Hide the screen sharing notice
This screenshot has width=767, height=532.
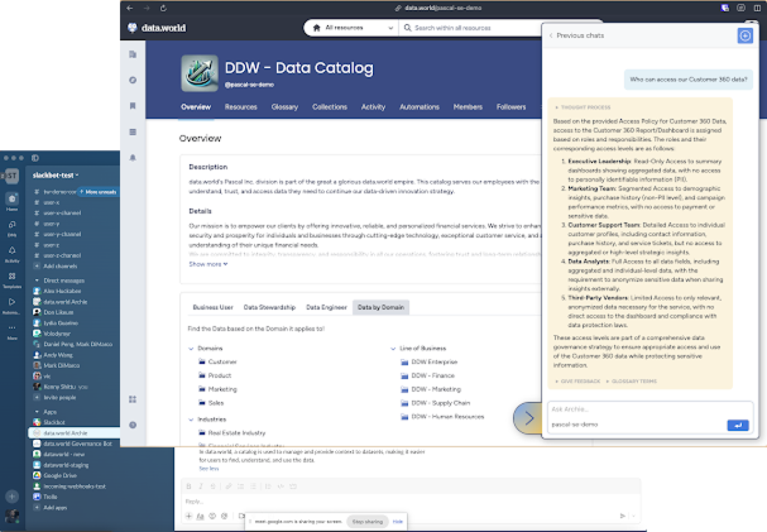pyautogui.click(x=398, y=521)
